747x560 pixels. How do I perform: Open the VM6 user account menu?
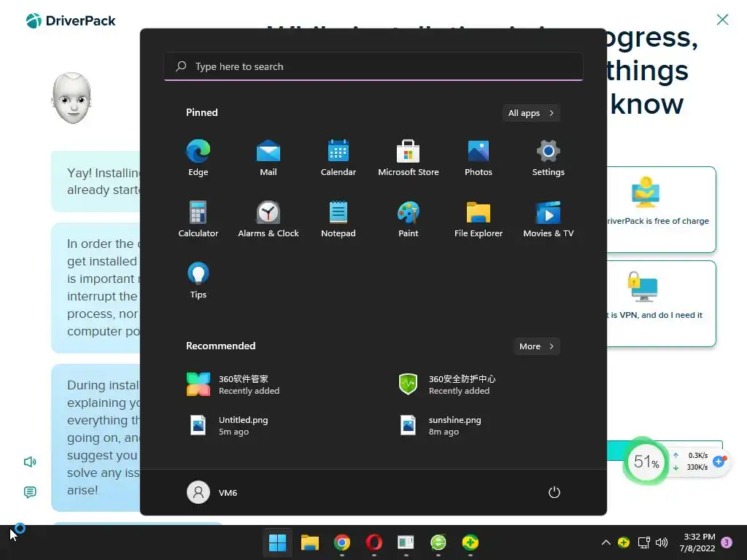(212, 492)
